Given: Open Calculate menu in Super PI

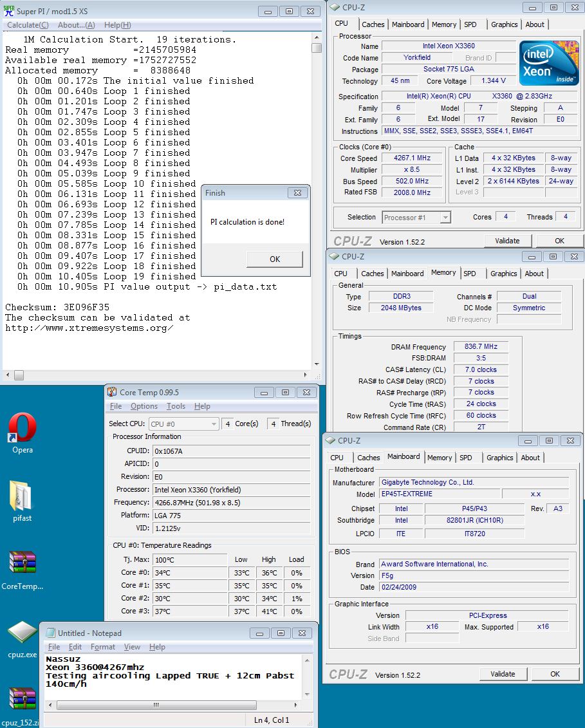Looking at the screenshot, I should click(x=28, y=25).
